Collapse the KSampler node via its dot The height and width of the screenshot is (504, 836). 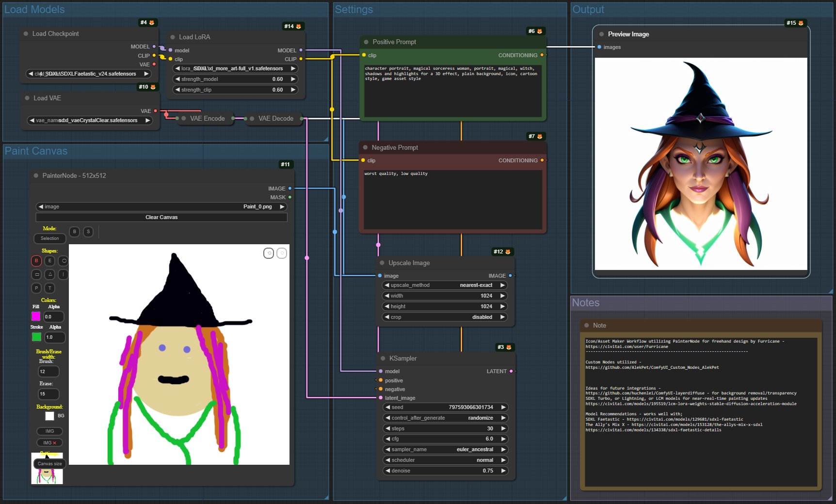coord(383,358)
